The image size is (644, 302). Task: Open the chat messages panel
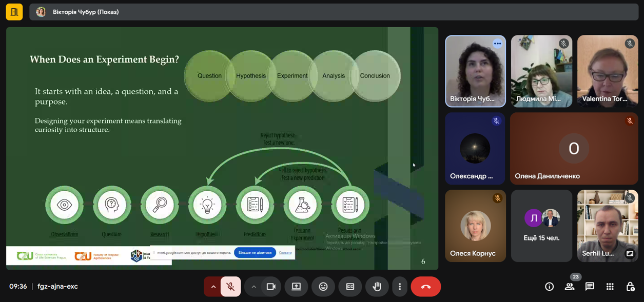click(590, 287)
